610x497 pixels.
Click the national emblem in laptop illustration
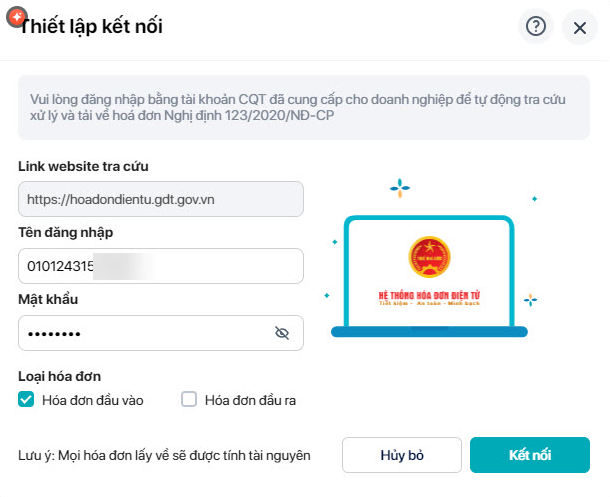[x=429, y=257]
